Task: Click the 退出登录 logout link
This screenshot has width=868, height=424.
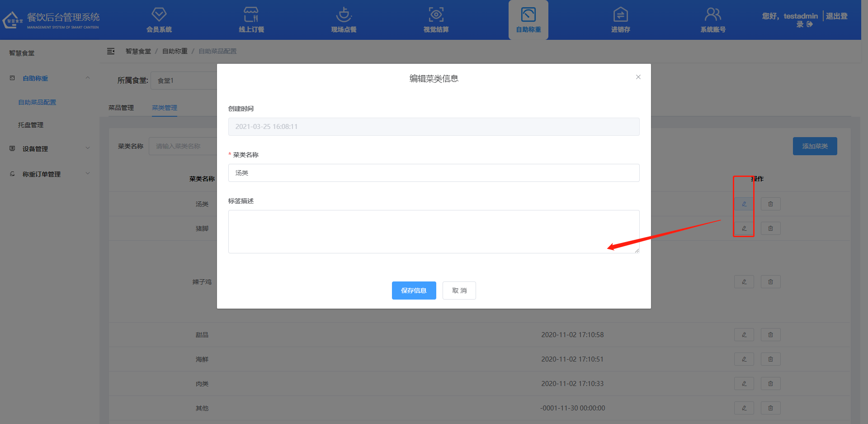Action: coord(836,16)
